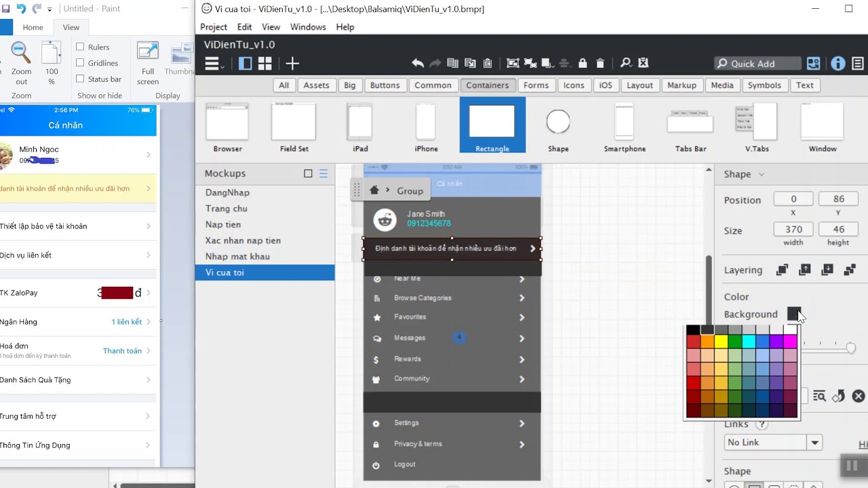Lock the selected control with the padlock icon

coord(583,63)
